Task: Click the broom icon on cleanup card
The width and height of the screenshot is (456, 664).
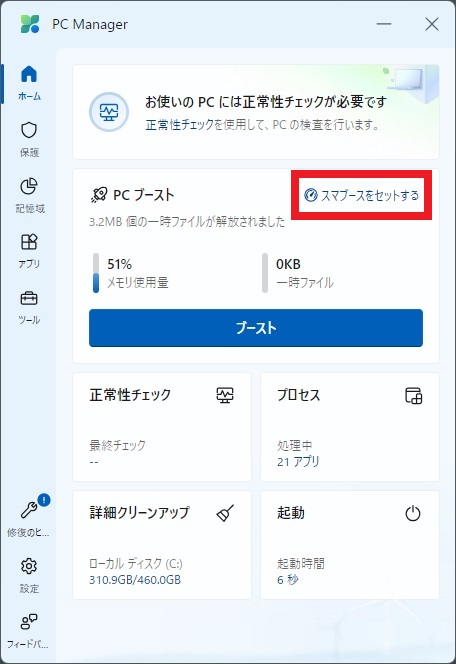Action: click(225, 513)
